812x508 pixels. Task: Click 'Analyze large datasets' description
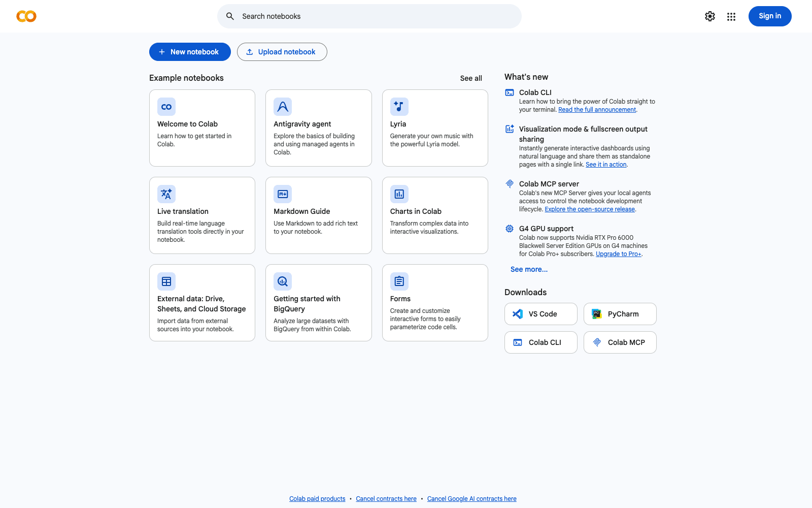[x=312, y=325]
